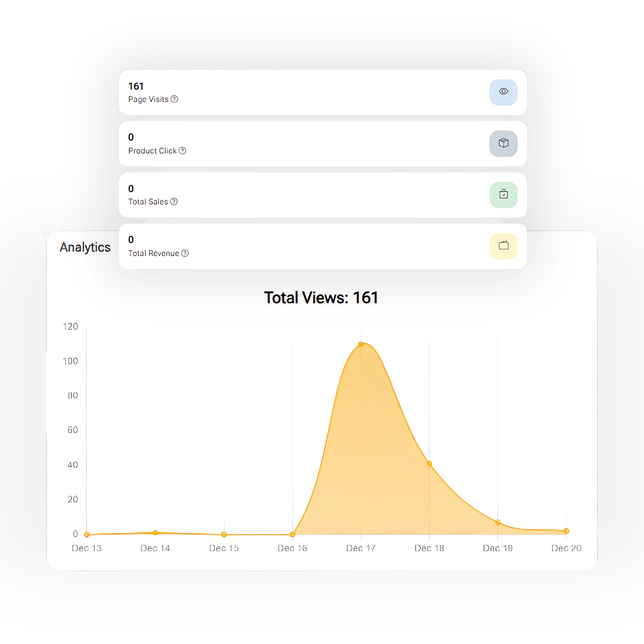Click the Dec 13 data point on chart
Screen dimensions: 644x644
point(87,534)
